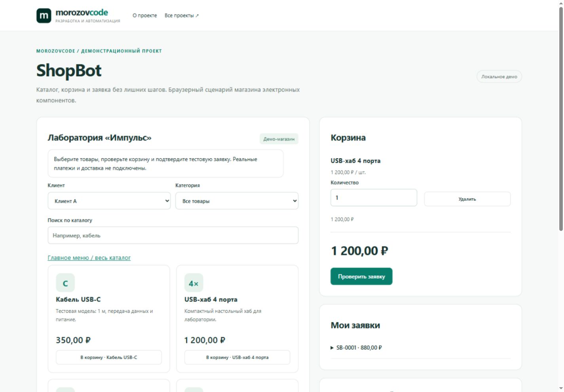The width and height of the screenshot is (564, 392).
Task: Click the page vertical scrollbar
Action: click(x=560, y=119)
